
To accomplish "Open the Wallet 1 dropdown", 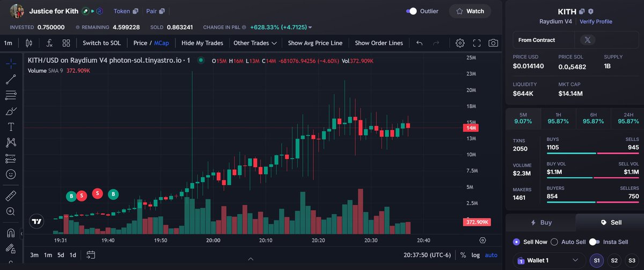I will click(x=548, y=260).
